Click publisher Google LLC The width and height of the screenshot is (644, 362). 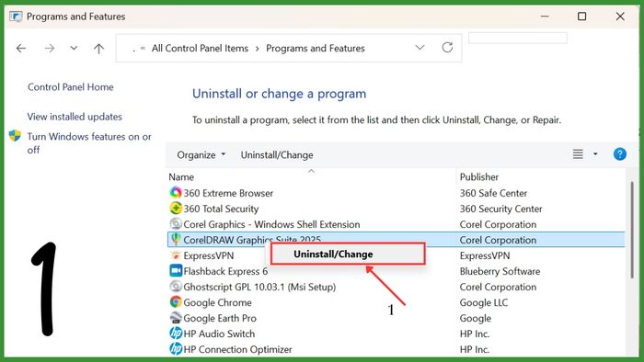483,302
